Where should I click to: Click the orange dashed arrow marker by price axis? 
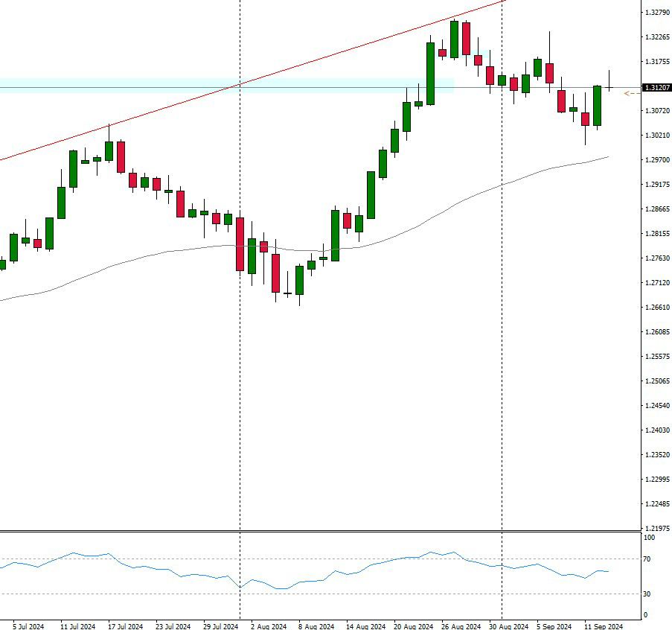[x=631, y=93]
